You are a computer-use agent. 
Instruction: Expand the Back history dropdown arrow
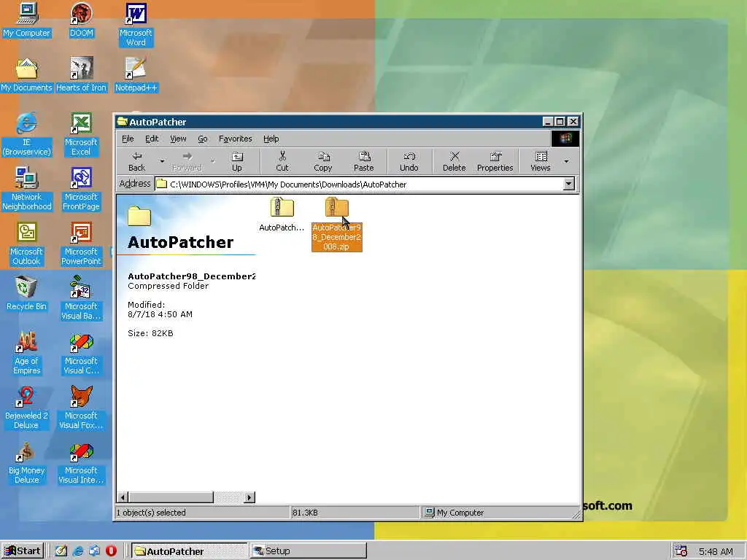[x=162, y=161]
